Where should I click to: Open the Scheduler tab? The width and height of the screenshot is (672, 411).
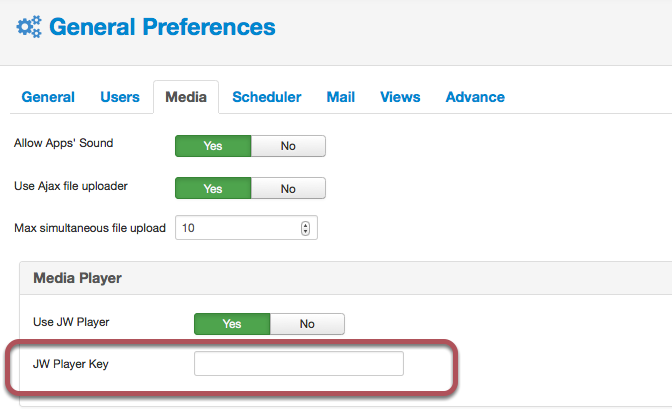point(267,97)
